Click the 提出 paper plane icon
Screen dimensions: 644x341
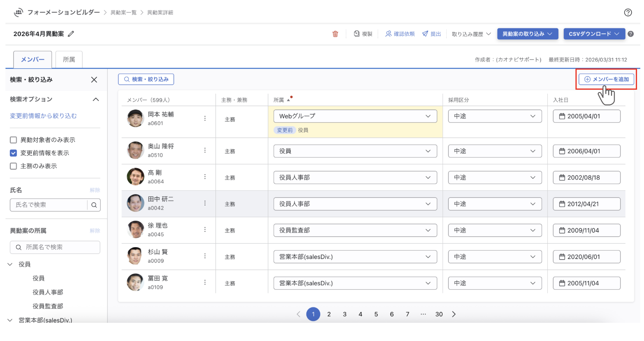click(x=425, y=34)
